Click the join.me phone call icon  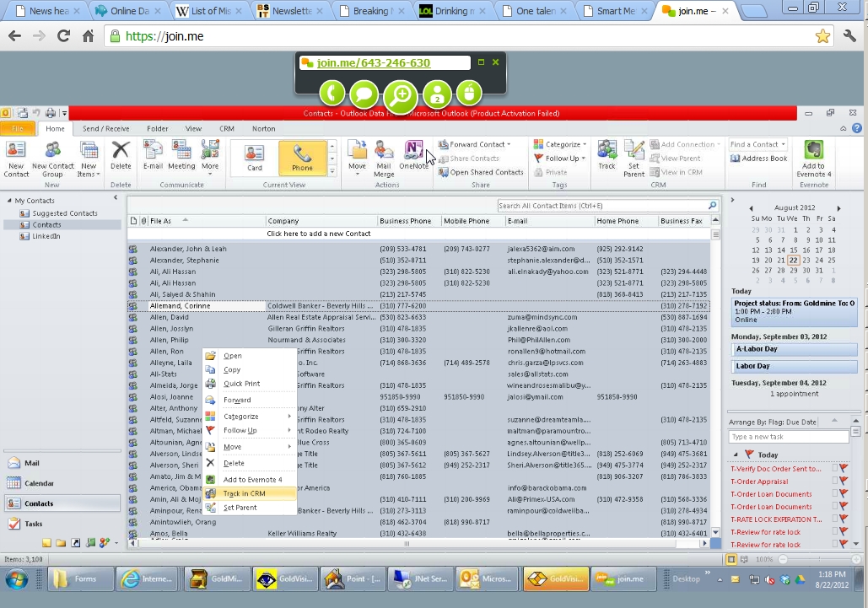pyautogui.click(x=332, y=94)
